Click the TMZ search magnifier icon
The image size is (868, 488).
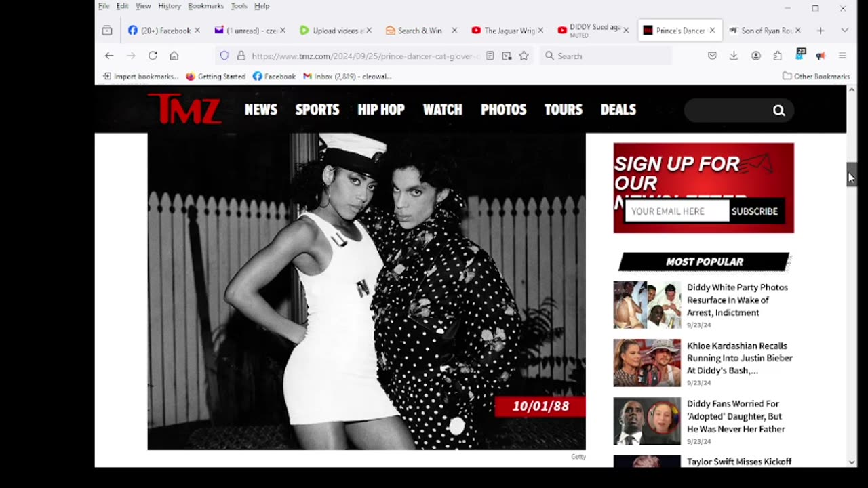(778, 110)
